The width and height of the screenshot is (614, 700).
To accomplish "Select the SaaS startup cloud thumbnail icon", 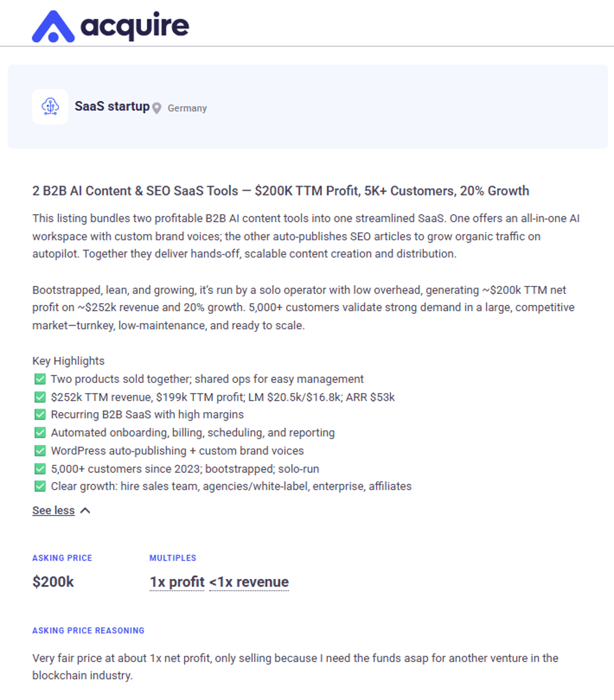I will (x=50, y=106).
